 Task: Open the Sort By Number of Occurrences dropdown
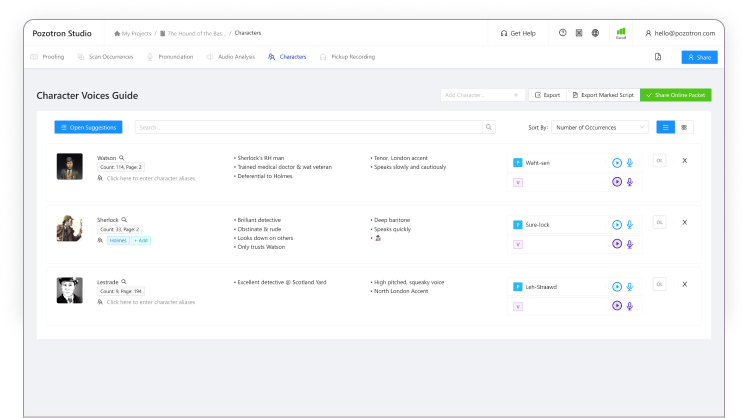pyautogui.click(x=600, y=127)
